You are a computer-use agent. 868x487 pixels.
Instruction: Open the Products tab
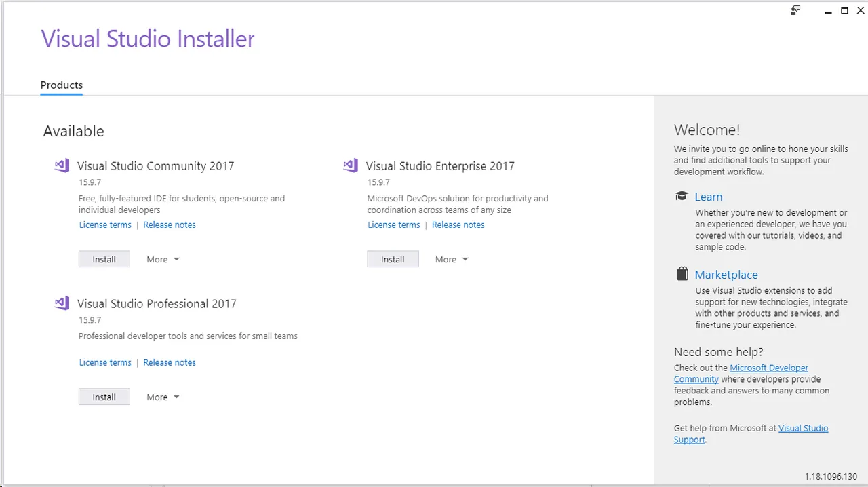click(61, 85)
